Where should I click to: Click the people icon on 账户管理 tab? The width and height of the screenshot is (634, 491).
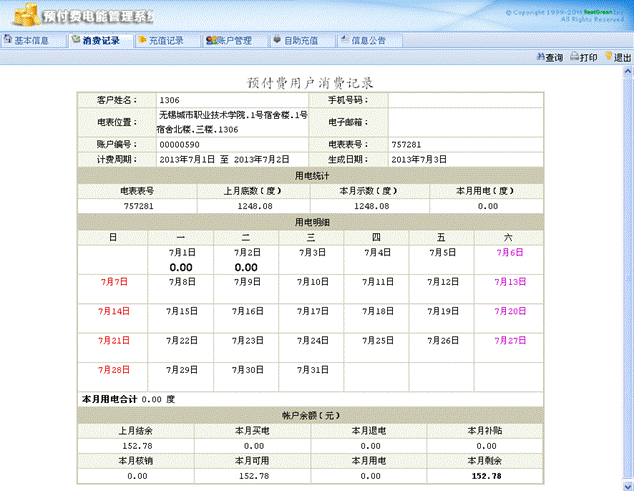[x=210, y=41]
